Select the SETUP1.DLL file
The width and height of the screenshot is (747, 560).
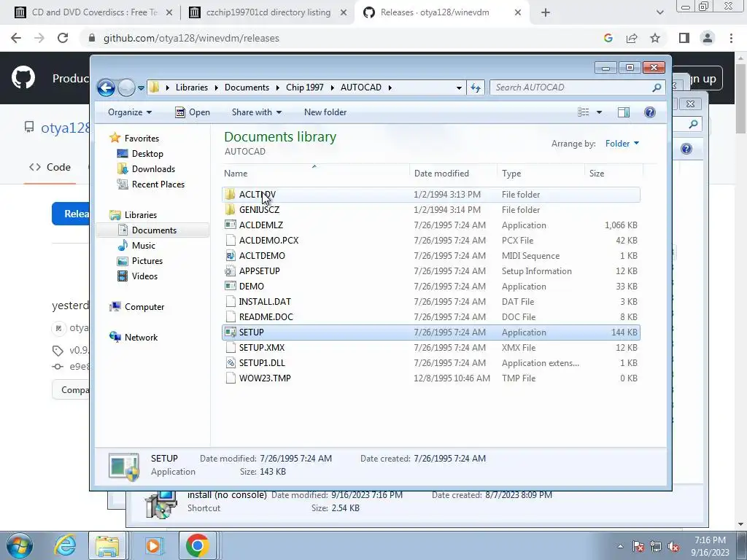pos(430,363)
